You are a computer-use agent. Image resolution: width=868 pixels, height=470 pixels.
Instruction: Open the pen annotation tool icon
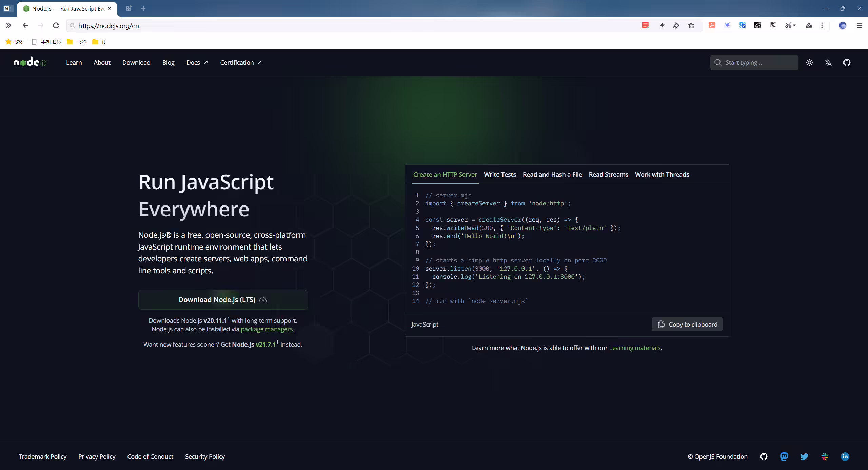coord(809,25)
